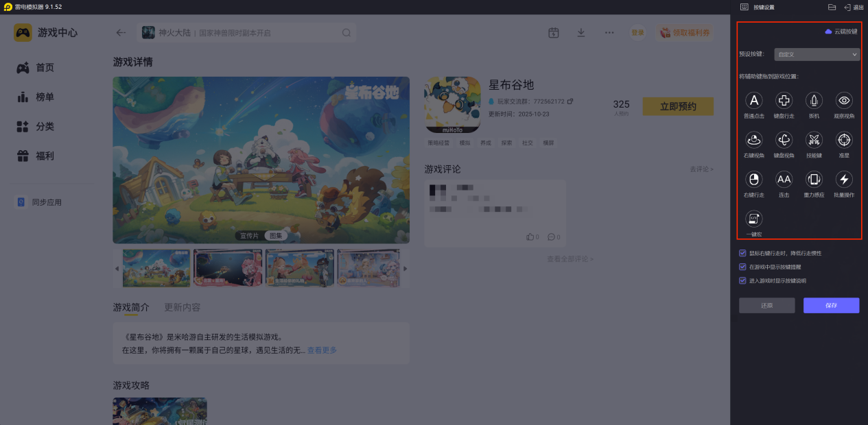
Task: Select the 连击 AA icon
Action: (784, 180)
